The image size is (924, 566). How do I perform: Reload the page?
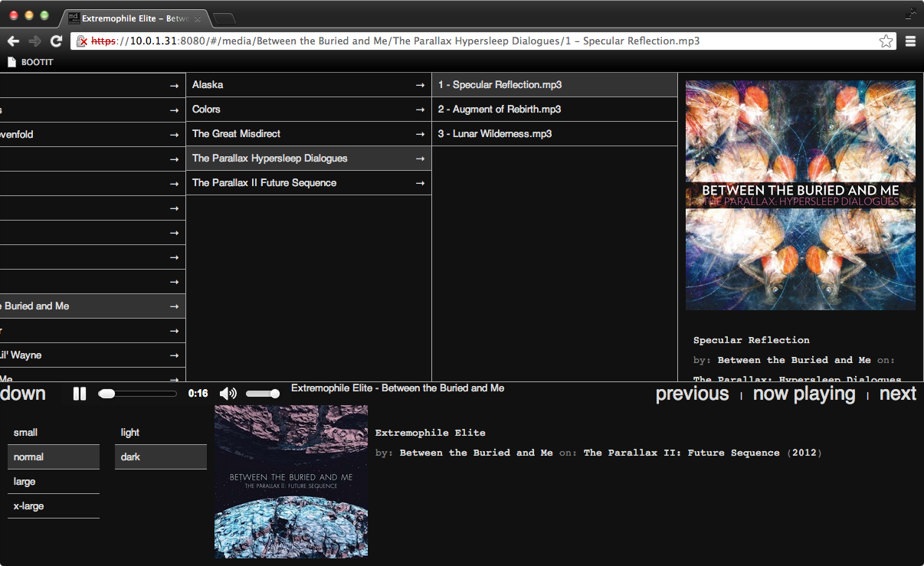click(x=56, y=41)
